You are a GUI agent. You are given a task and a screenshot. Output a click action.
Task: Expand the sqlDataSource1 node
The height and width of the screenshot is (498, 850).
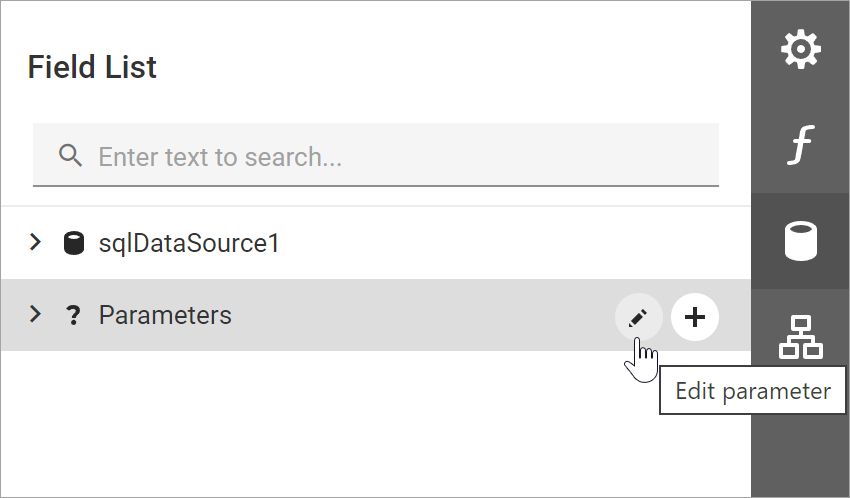(36, 242)
